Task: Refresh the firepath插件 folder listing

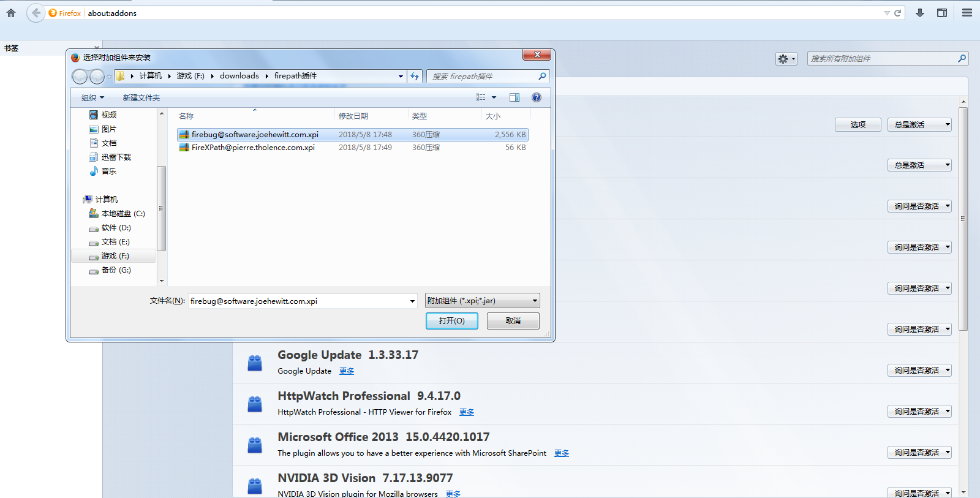Action: (x=415, y=76)
